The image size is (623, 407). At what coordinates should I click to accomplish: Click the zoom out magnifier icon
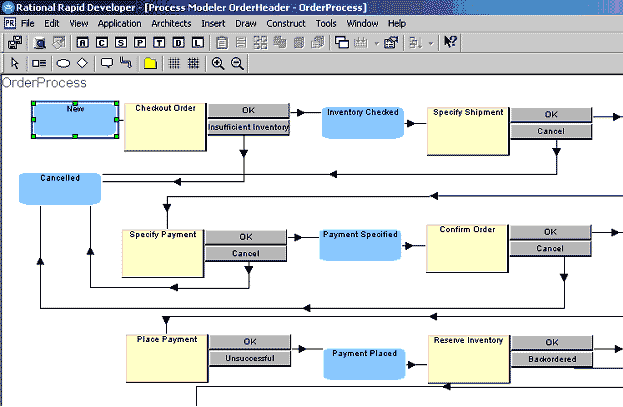[x=238, y=63]
